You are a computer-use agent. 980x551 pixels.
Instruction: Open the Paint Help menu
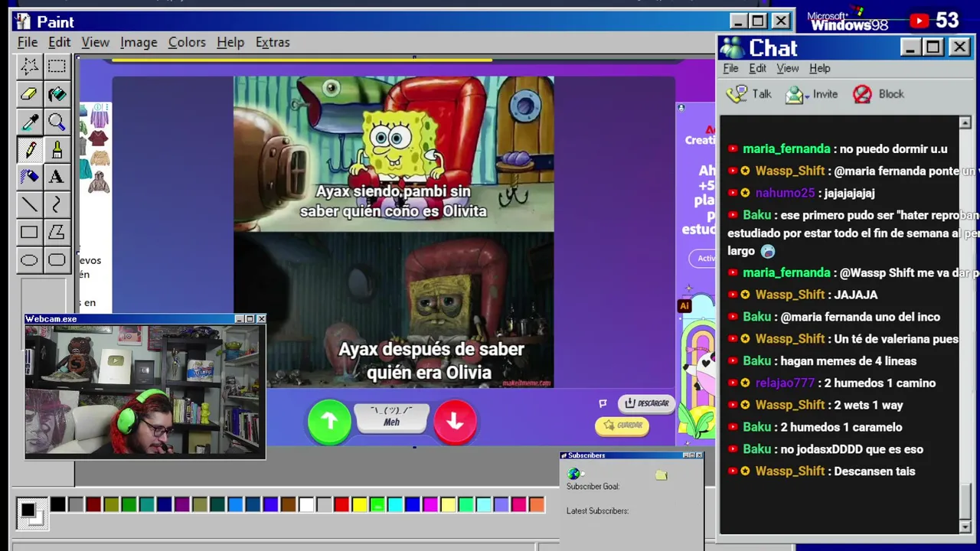[x=230, y=42]
